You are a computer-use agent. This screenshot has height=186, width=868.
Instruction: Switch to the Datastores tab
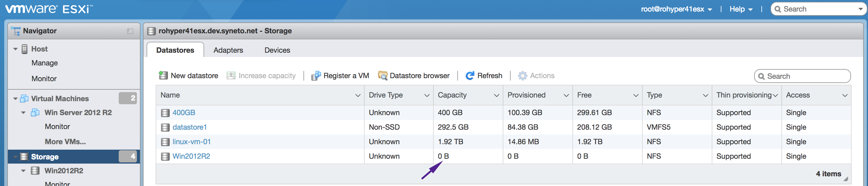pyautogui.click(x=175, y=50)
